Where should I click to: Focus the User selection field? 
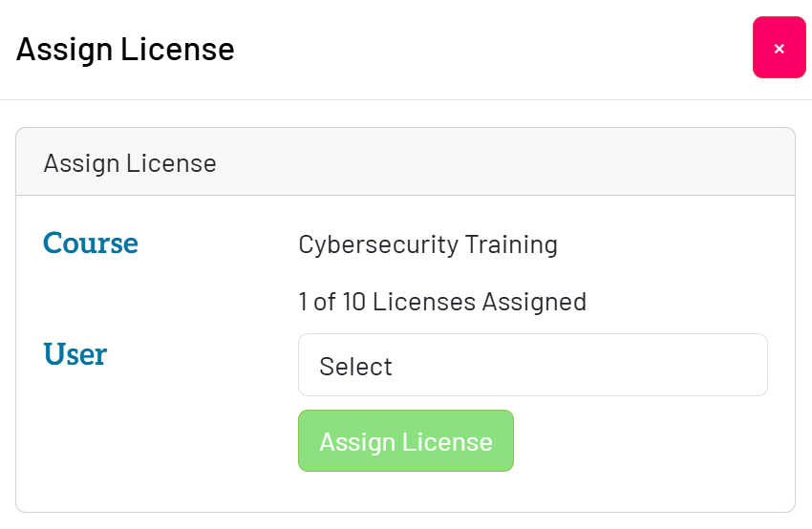coord(532,365)
